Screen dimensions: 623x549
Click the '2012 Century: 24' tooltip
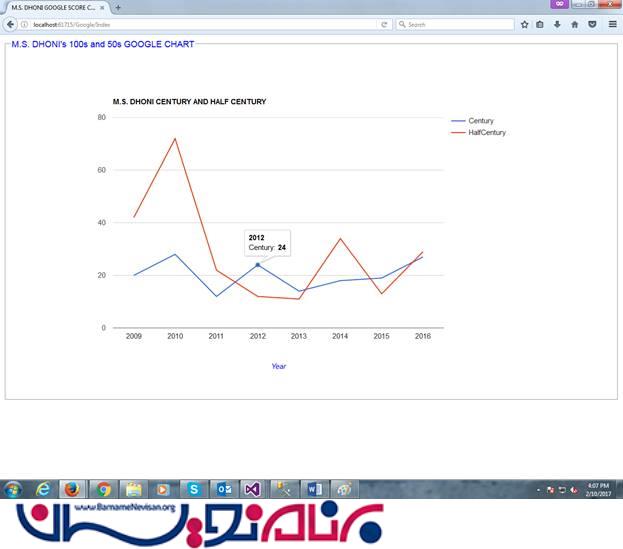267,243
